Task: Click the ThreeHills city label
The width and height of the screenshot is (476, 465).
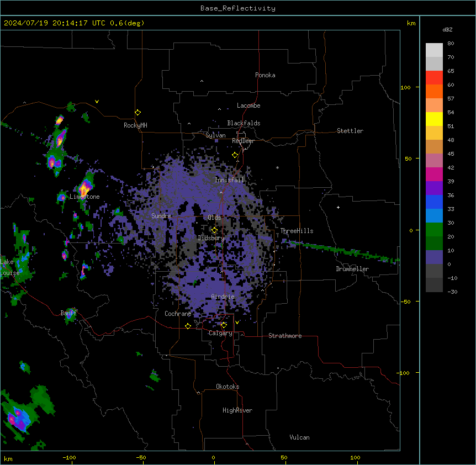Action: coord(297,231)
